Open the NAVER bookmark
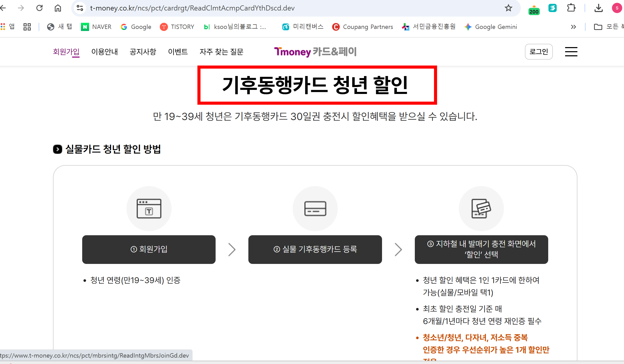Screen dimensions: 624x364 click(96, 27)
